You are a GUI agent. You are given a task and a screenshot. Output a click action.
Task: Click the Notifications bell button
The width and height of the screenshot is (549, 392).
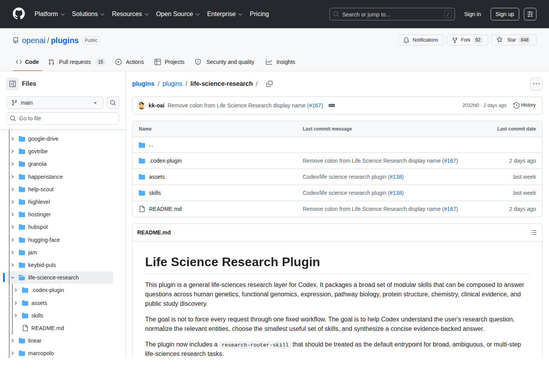(421, 40)
